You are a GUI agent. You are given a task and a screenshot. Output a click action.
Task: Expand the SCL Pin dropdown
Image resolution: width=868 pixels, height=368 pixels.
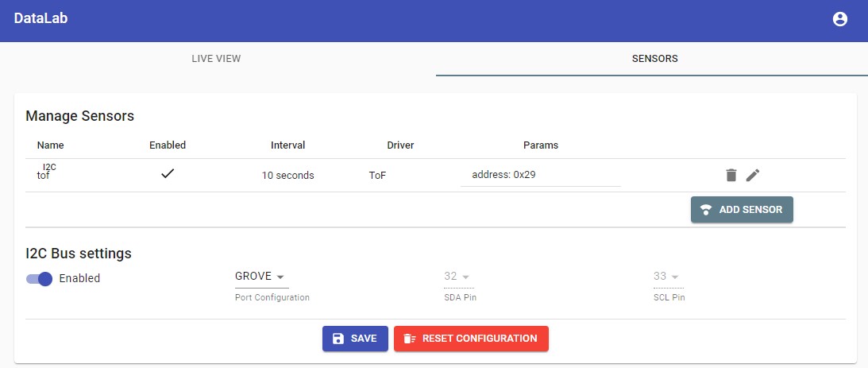point(665,277)
